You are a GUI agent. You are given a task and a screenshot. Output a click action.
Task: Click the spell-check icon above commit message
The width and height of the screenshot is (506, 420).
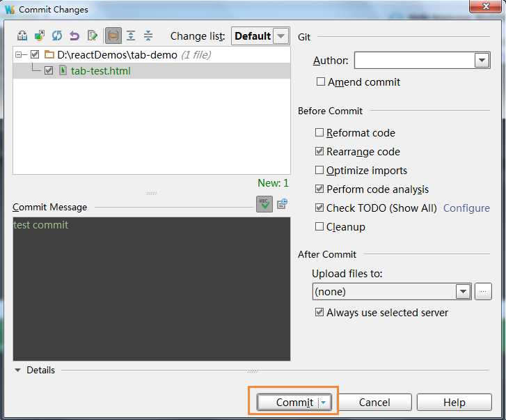tap(264, 204)
